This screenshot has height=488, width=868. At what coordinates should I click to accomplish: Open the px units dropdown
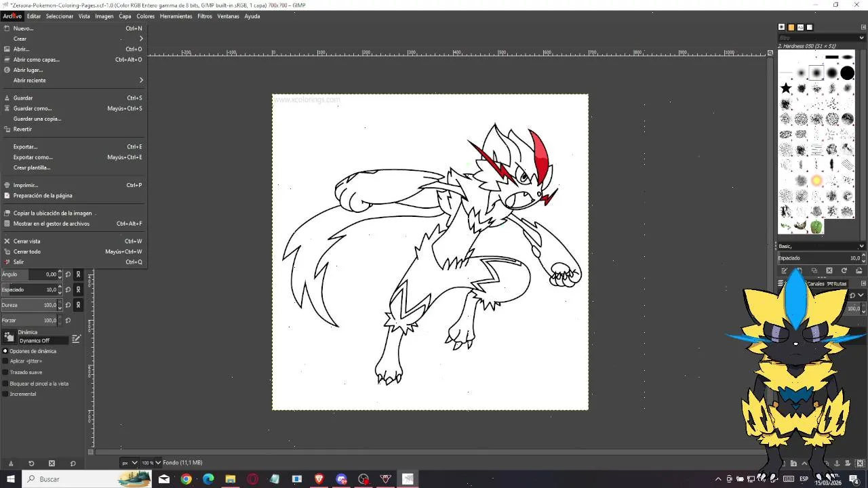(x=129, y=463)
